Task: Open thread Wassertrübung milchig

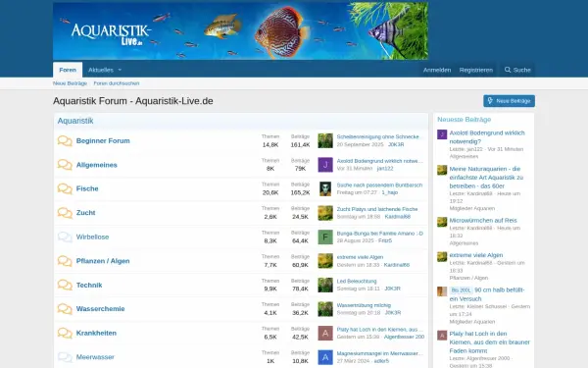Action: pos(364,305)
